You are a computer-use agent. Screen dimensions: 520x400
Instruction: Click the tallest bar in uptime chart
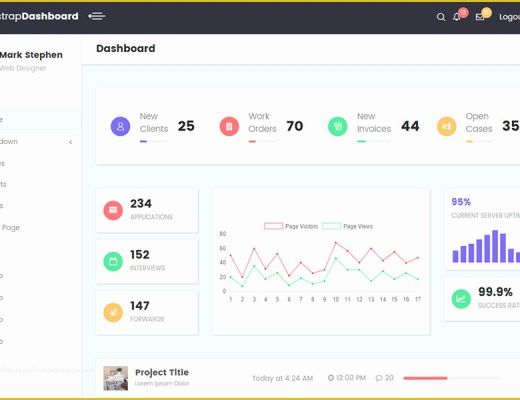tap(495, 246)
